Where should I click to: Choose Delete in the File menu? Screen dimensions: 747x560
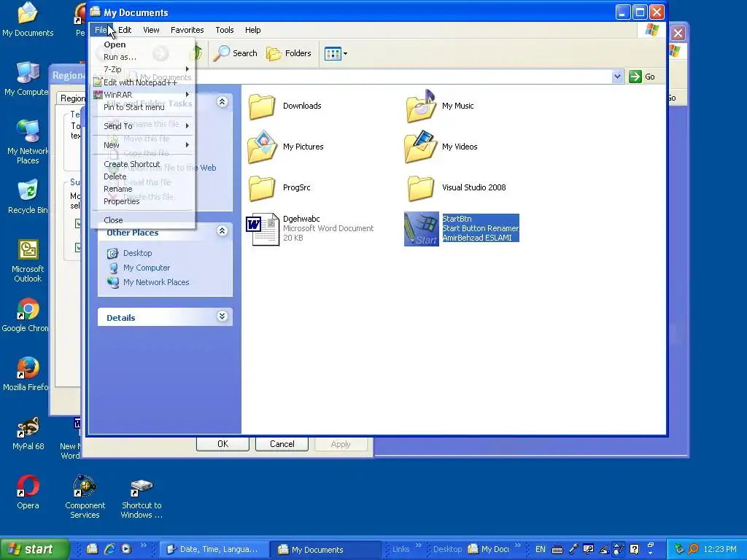click(143, 176)
